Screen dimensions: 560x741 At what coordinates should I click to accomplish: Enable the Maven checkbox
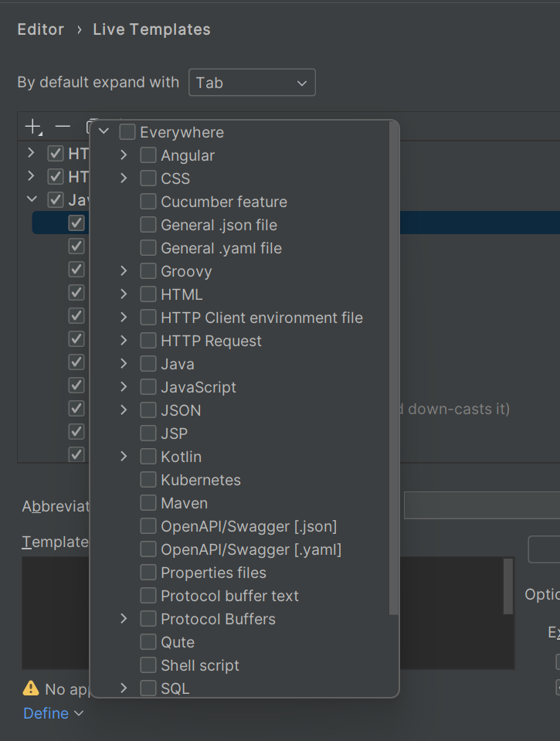click(148, 502)
